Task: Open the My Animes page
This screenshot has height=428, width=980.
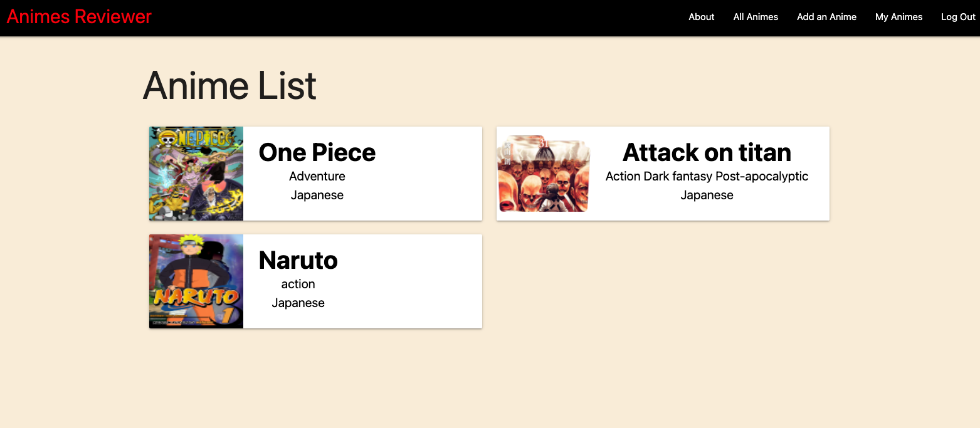Action: coord(898,17)
